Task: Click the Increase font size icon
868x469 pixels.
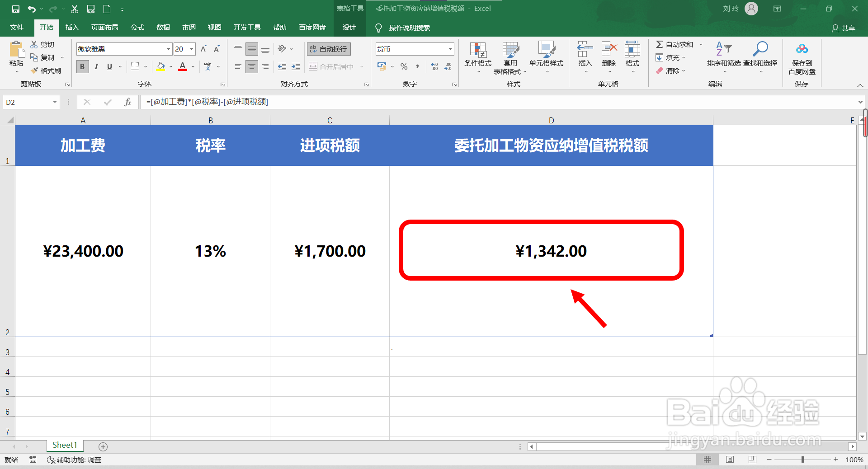Action: [x=203, y=49]
